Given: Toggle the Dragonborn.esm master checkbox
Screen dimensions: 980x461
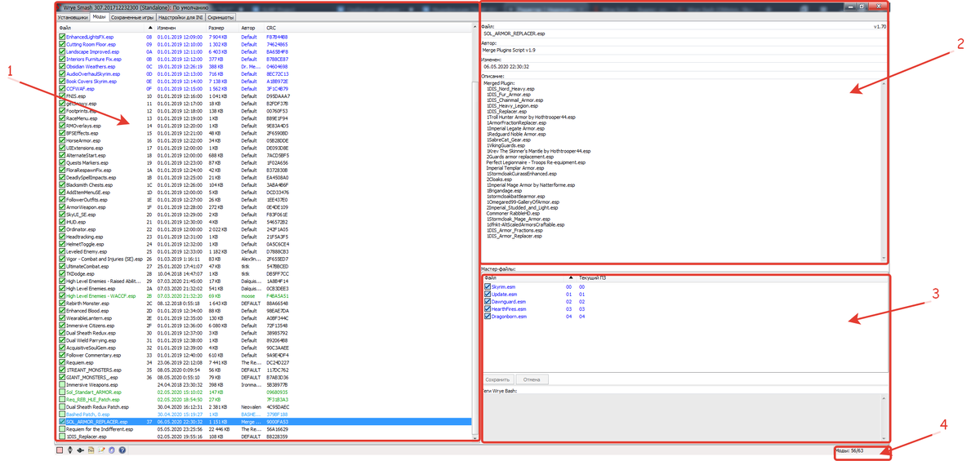Looking at the screenshot, I should (488, 317).
